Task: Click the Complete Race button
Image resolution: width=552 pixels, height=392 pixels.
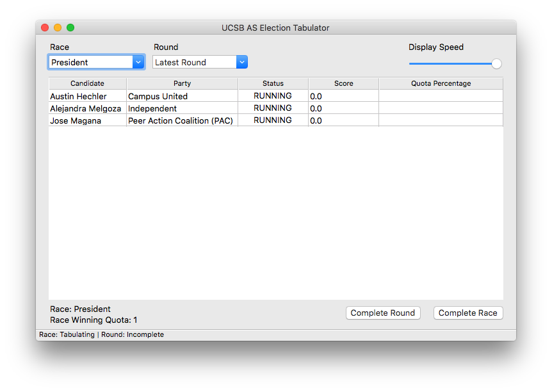Action: 468,313
